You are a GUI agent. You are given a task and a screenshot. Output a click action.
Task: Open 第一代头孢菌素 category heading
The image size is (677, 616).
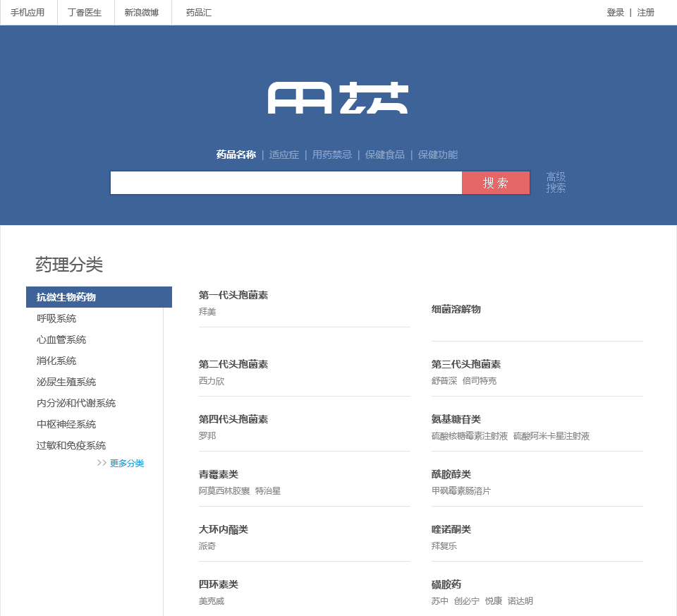[233, 295]
